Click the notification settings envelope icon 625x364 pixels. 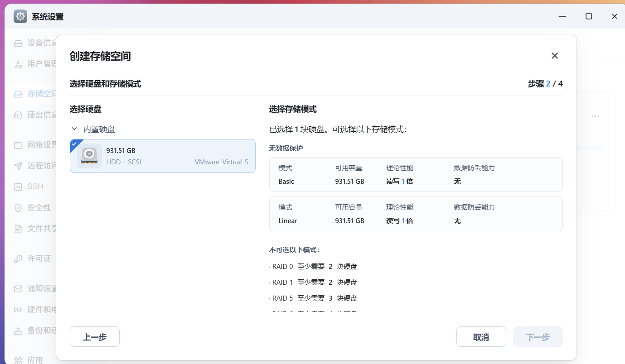pyautogui.click(x=18, y=289)
